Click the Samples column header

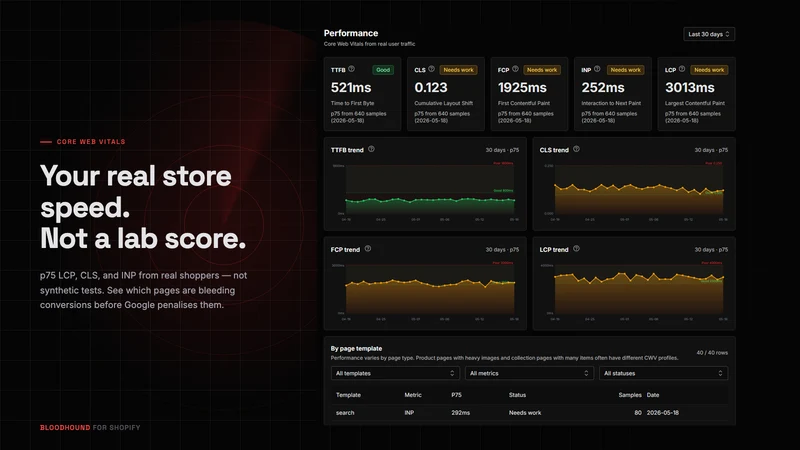630,395
